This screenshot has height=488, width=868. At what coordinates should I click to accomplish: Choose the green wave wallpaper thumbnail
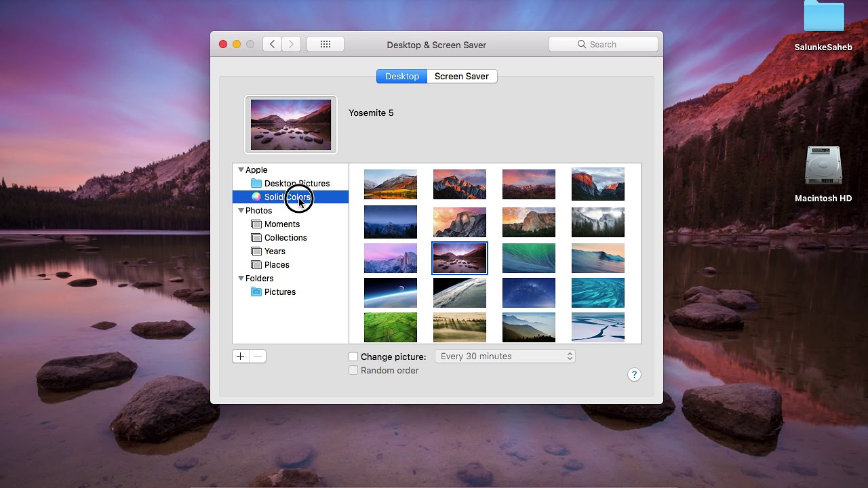[x=529, y=258]
